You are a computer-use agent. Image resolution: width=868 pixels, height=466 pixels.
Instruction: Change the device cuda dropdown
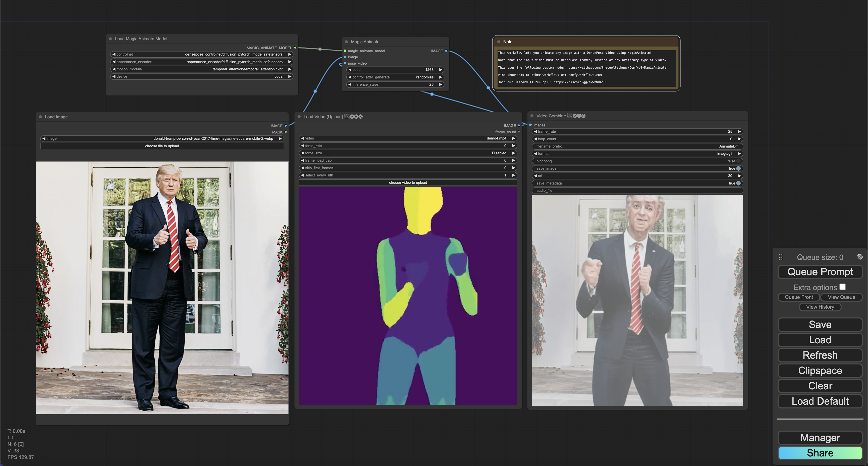point(202,77)
